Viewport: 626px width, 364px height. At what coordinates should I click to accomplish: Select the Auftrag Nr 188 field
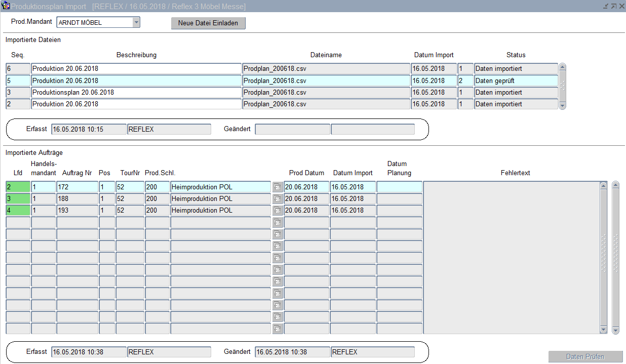(77, 199)
